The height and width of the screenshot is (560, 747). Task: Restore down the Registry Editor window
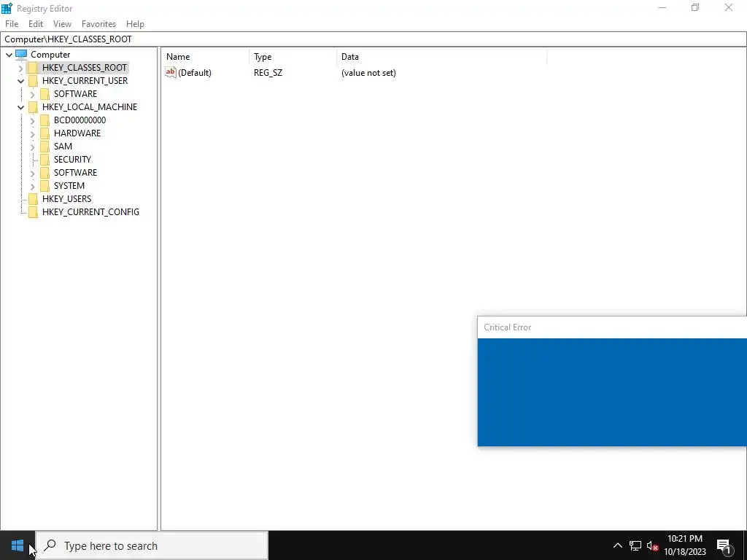coord(695,7)
